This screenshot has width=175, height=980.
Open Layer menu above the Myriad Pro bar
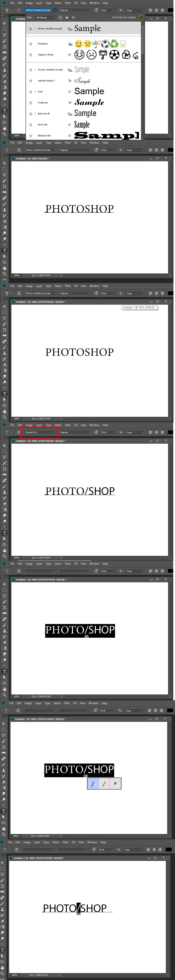39,425
